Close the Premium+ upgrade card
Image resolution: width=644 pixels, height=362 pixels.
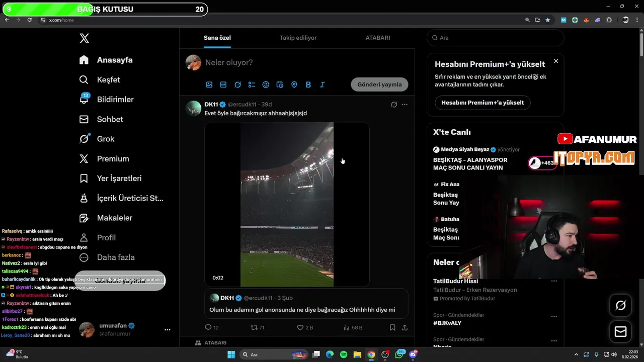click(556, 61)
